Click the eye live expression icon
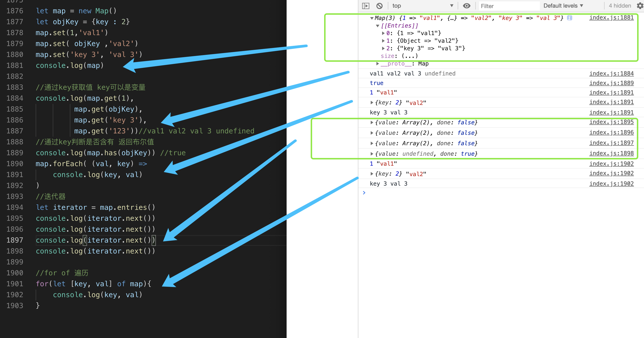 (466, 6)
